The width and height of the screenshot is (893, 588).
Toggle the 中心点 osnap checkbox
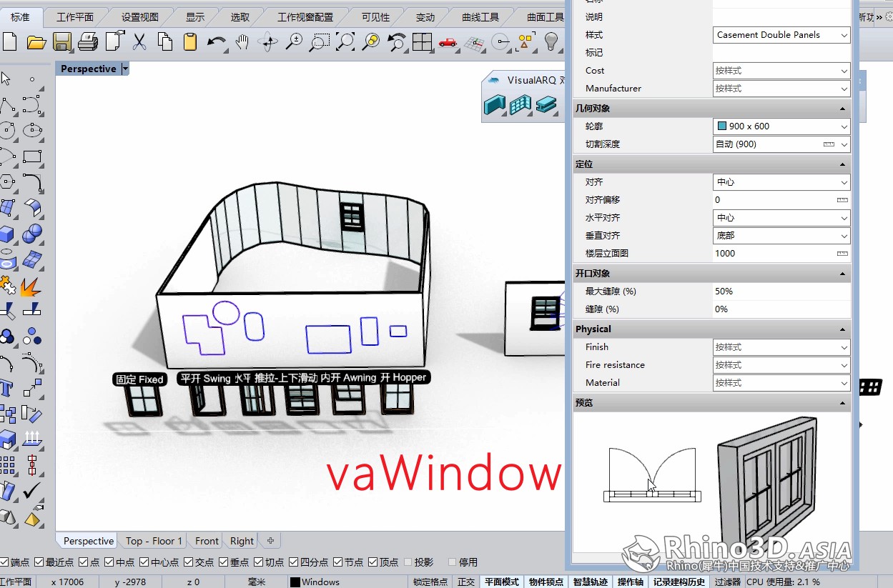click(x=144, y=562)
